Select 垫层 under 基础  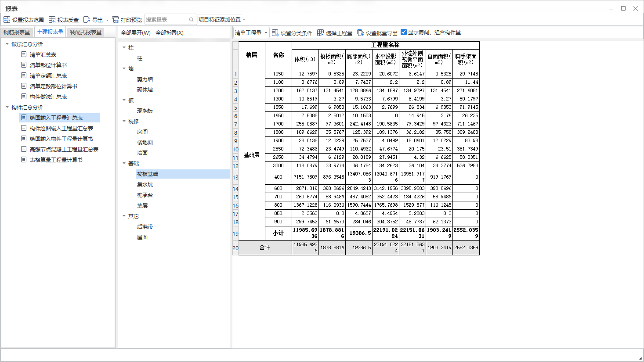click(x=142, y=205)
